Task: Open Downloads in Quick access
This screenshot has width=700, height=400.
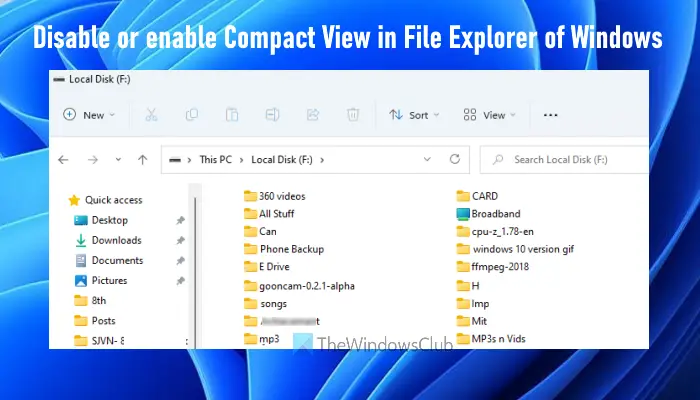Action: click(x=108, y=240)
